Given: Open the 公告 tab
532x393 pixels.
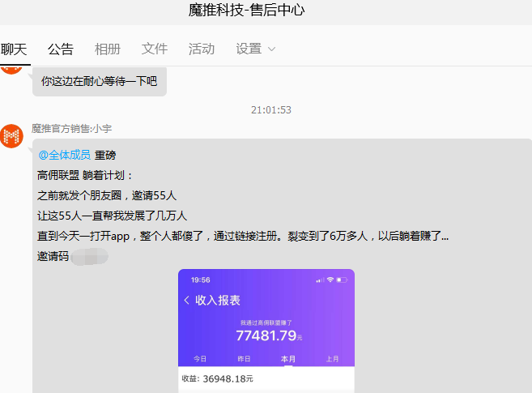Looking at the screenshot, I should coord(61,49).
